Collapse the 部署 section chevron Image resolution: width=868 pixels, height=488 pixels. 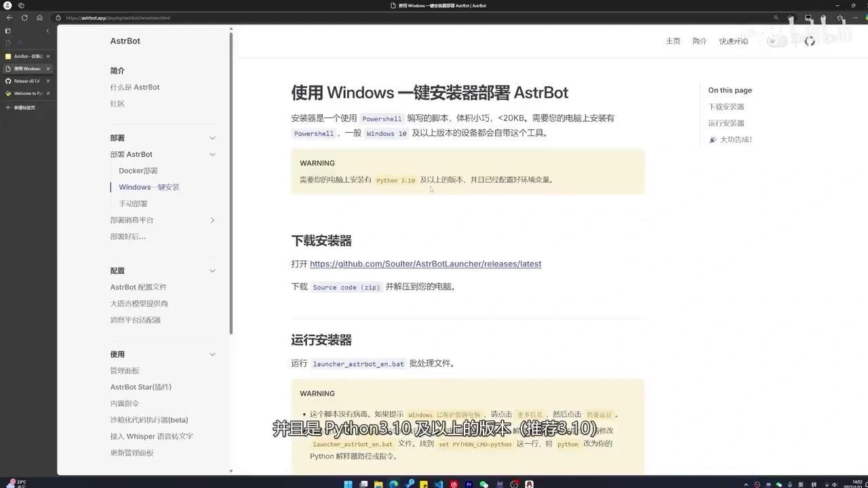(212, 138)
